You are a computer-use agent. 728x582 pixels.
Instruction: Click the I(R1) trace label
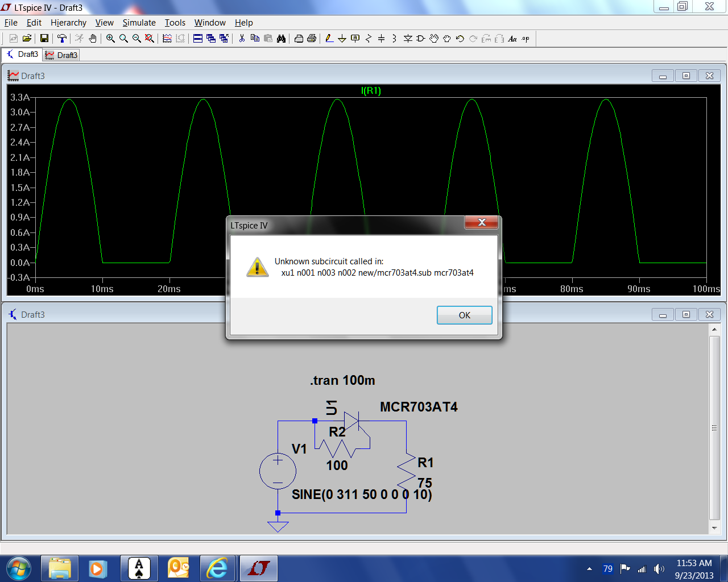coord(371,90)
